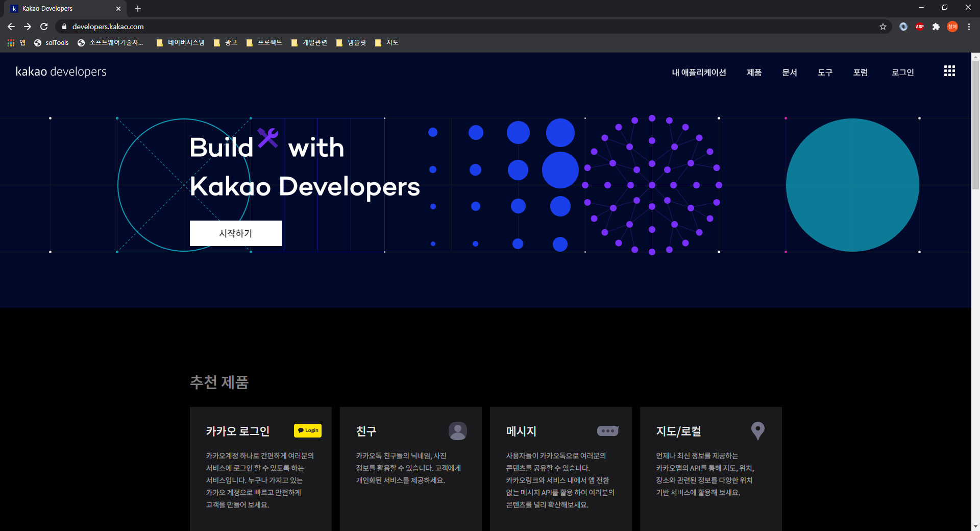Open the Chrome profile avatar
The width and height of the screenshot is (980, 531).
click(952, 27)
